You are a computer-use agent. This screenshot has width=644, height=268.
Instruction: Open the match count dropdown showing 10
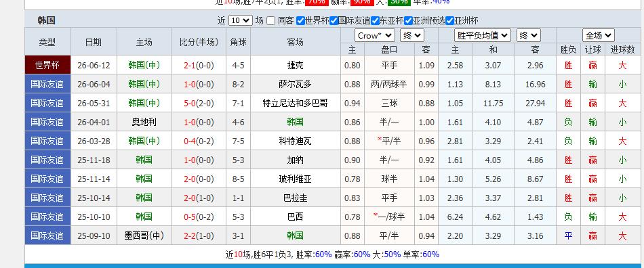[240, 20]
